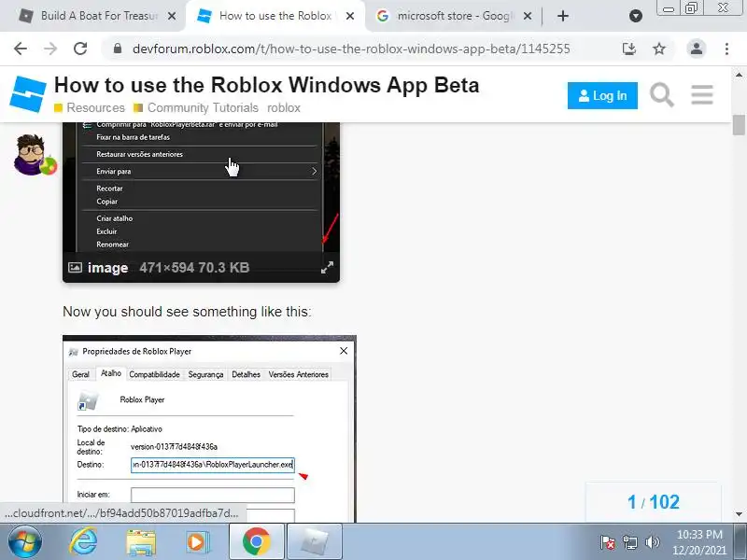Image resolution: width=747 pixels, height=560 pixels.
Task: Go back to the previous page
Action: coord(21,49)
